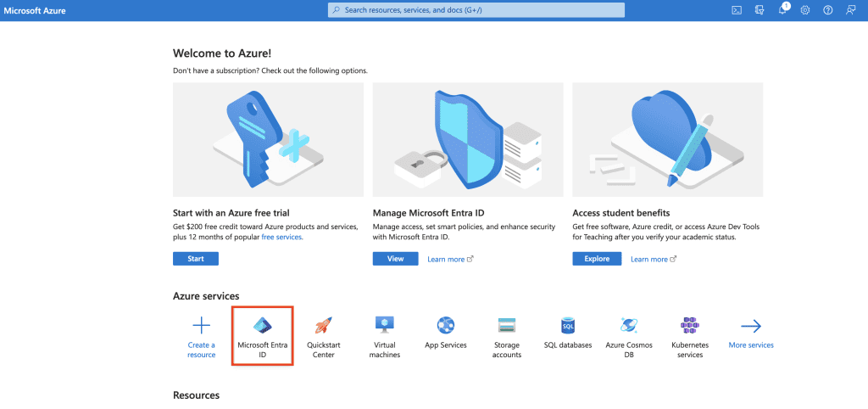Screen dimensions: 868x409
Task: Click the Storage accounts label text
Action: (x=507, y=350)
